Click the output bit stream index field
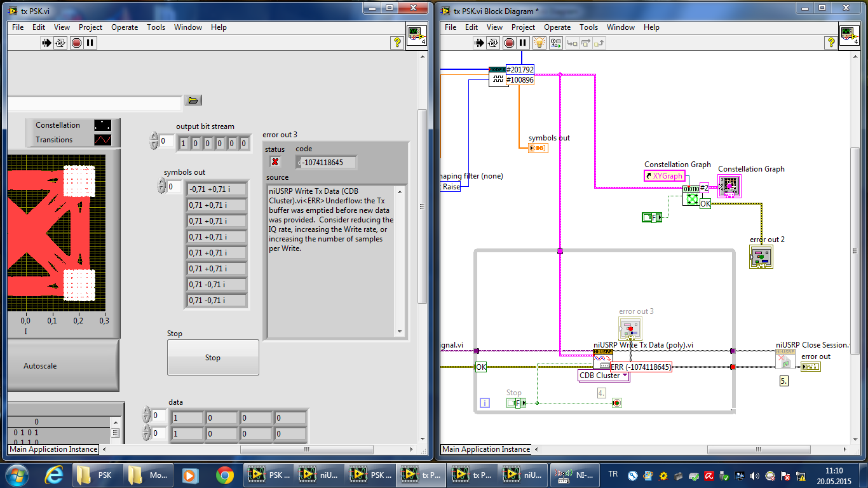Viewport: 868px width, 488px height. [166, 141]
